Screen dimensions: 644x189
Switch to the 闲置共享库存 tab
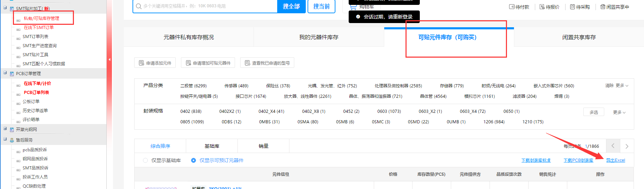coord(579,37)
